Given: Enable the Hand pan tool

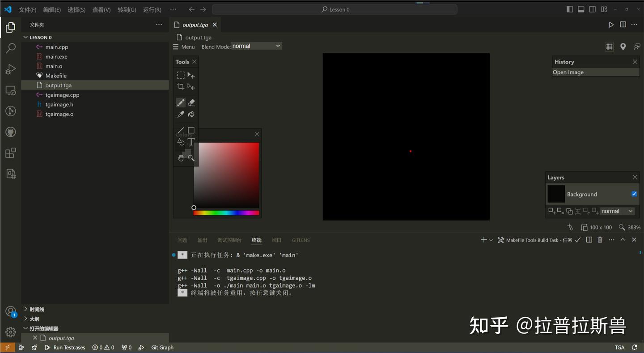Looking at the screenshot, I should coord(181,157).
